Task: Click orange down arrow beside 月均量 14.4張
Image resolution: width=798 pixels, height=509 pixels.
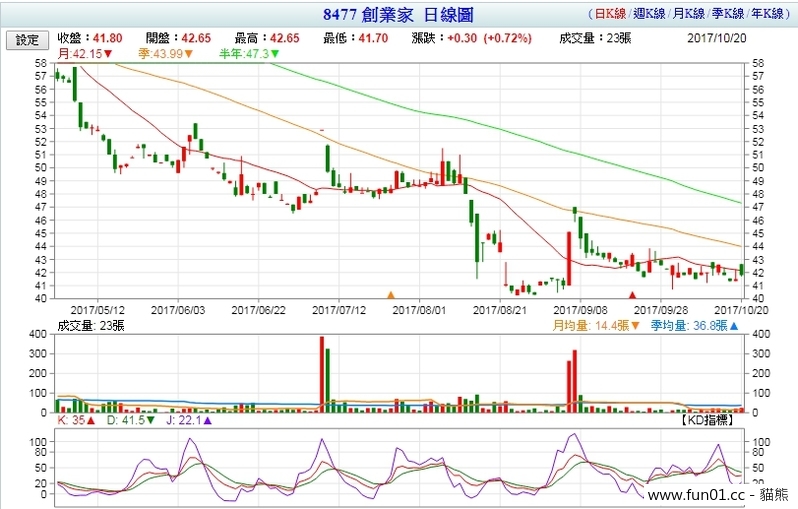Action: pos(635,325)
